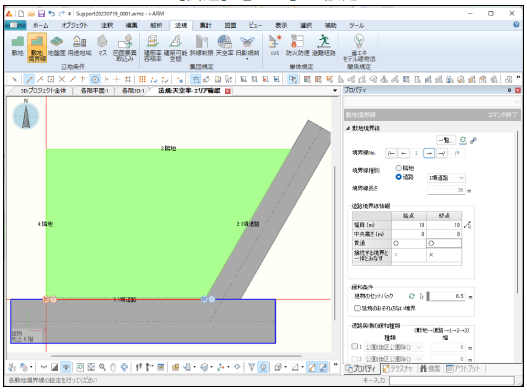527x392 pixels.
Task: Launch the 避難経路 running-man tool
Action: coord(324,46)
